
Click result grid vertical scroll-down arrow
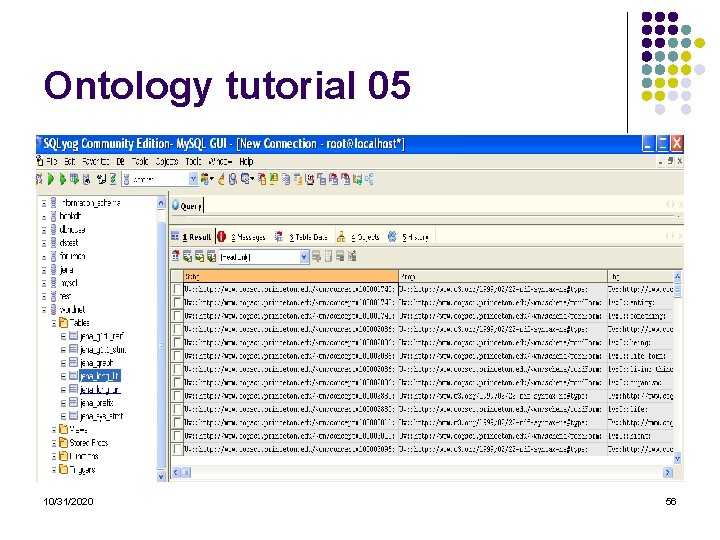coord(677,458)
